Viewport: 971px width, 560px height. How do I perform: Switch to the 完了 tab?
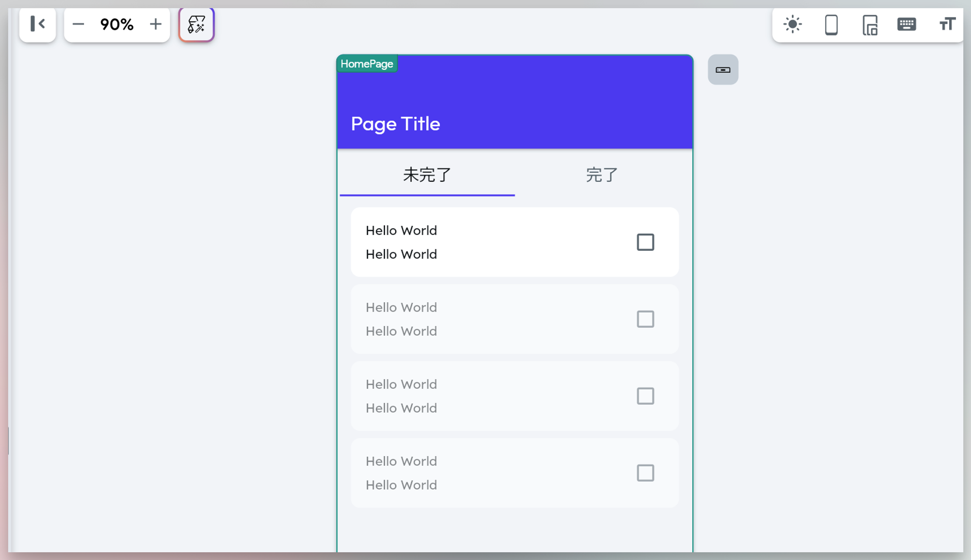tap(601, 175)
